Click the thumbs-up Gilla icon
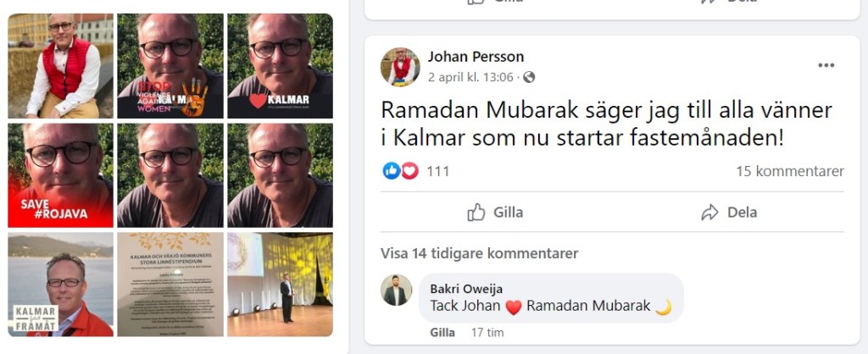This screenshot has height=354, width=868. (476, 213)
